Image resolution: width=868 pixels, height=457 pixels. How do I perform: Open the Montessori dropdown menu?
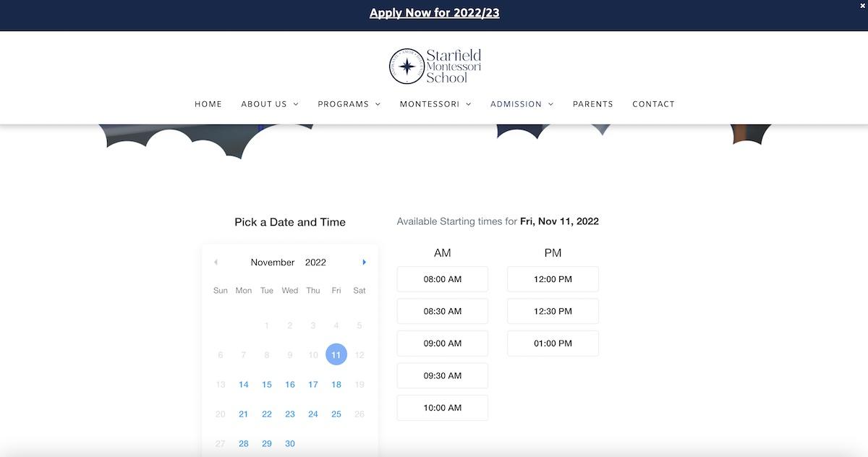tap(435, 104)
